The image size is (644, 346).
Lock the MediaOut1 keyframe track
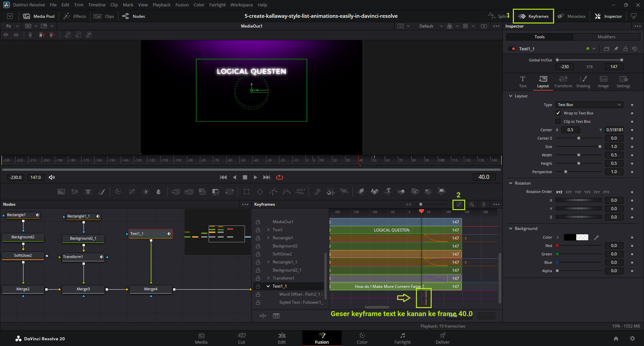click(x=258, y=222)
